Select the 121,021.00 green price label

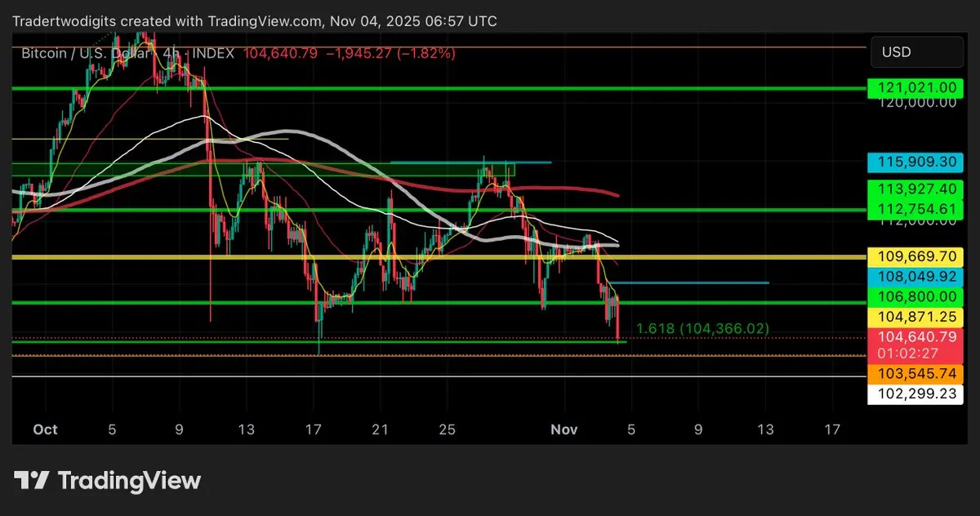coord(916,87)
